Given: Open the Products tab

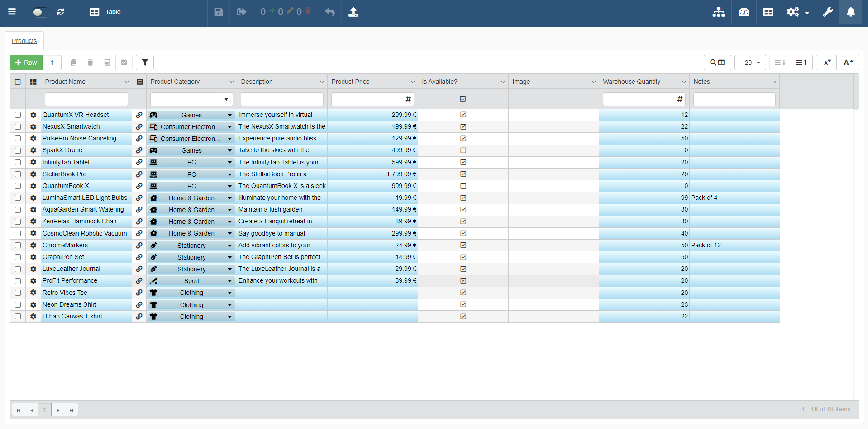Looking at the screenshot, I should point(24,41).
